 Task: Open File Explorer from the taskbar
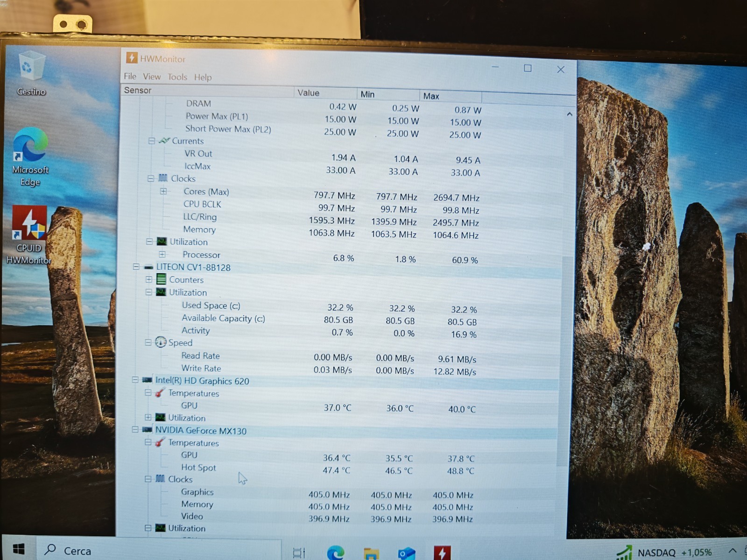click(371, 553)
